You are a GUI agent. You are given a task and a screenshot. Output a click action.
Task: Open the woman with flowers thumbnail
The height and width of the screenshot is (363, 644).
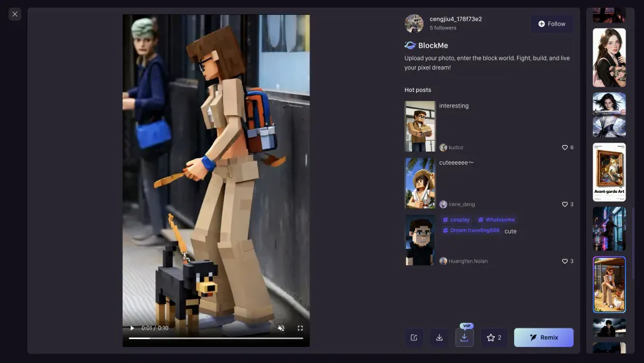pos(609,57)
